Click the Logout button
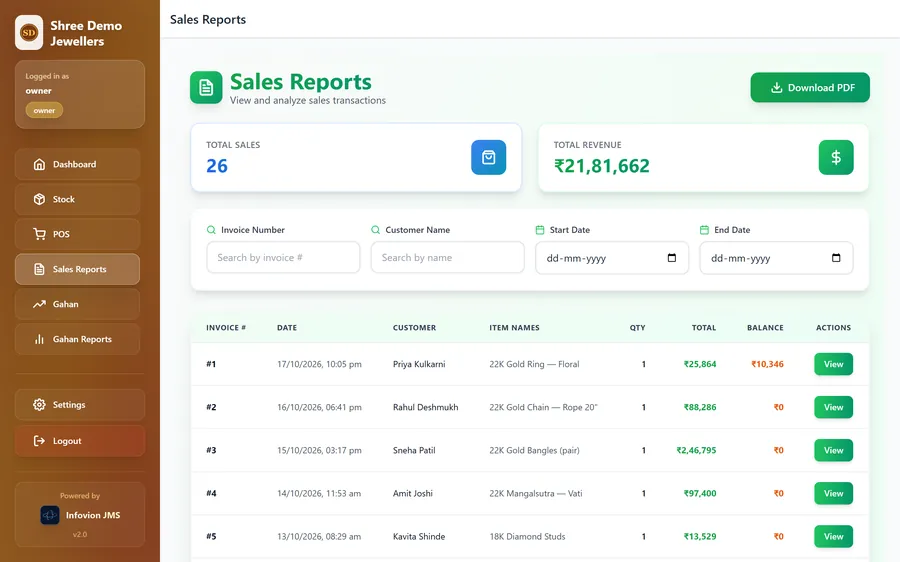Viewport: 900px width, 562px height. (80, 441)
